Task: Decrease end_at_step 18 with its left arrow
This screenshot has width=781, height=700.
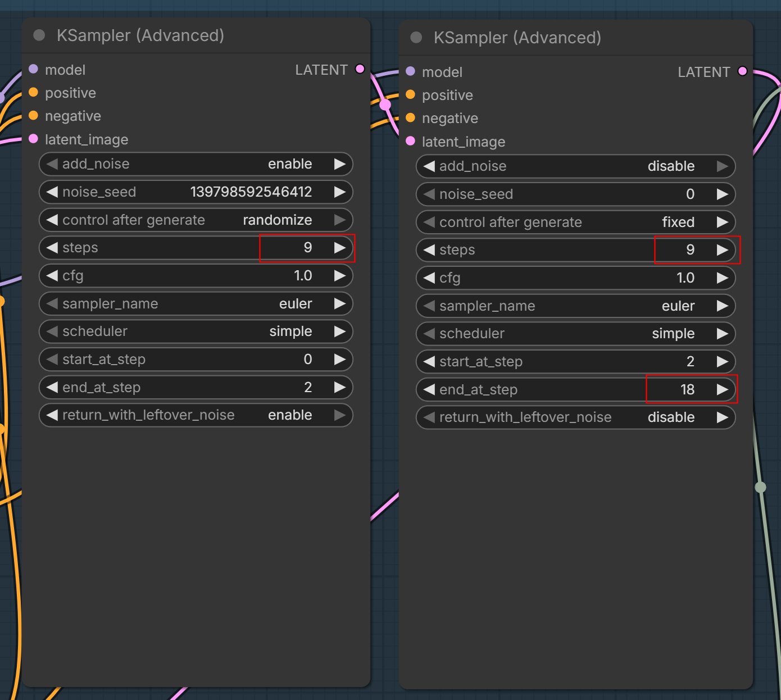Action: [429, 390]
